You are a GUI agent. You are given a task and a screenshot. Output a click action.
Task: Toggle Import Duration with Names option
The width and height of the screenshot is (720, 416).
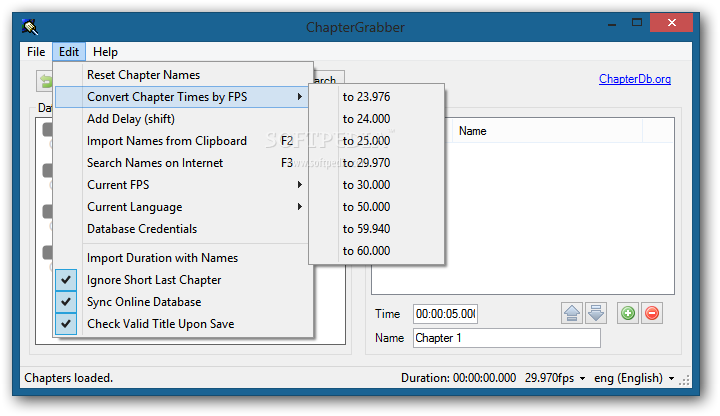coord(184,258)
